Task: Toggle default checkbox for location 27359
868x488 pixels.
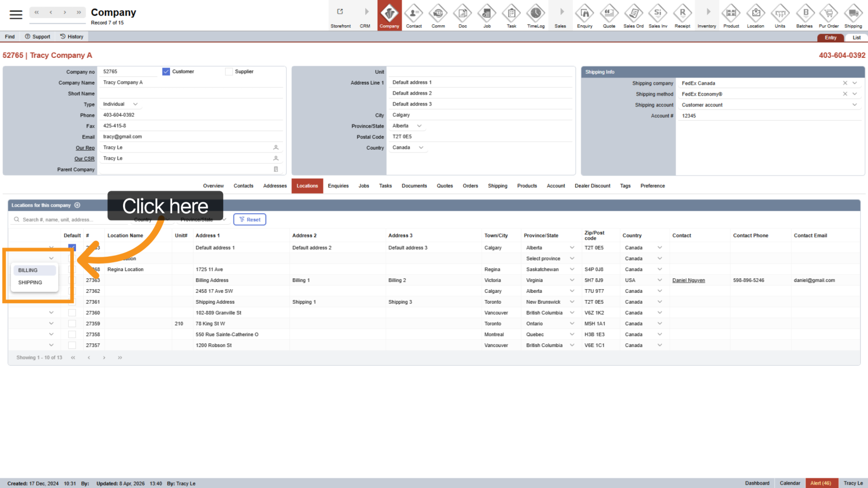Action: pyautogui.click(x=72, y=324)
